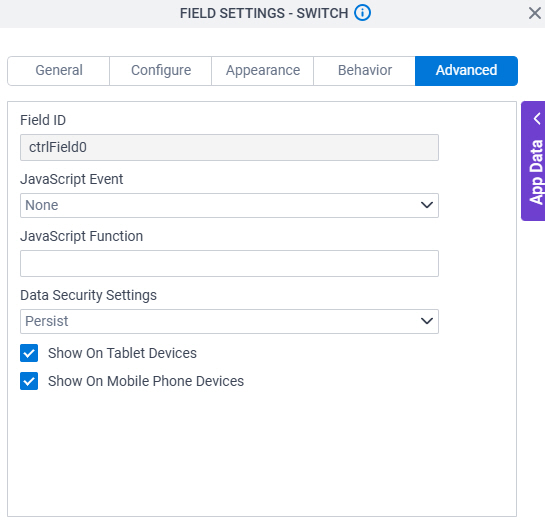The width and height of the screenshot is (545, 532).
Task: Click the JavaScript Event dropdown arrow
Action: coord(426,205)
